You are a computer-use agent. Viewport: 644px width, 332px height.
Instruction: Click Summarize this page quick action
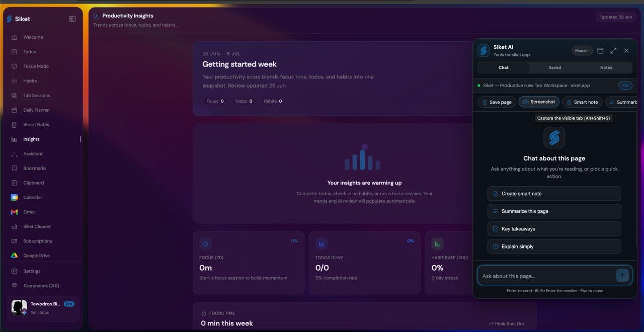(554, 211)
